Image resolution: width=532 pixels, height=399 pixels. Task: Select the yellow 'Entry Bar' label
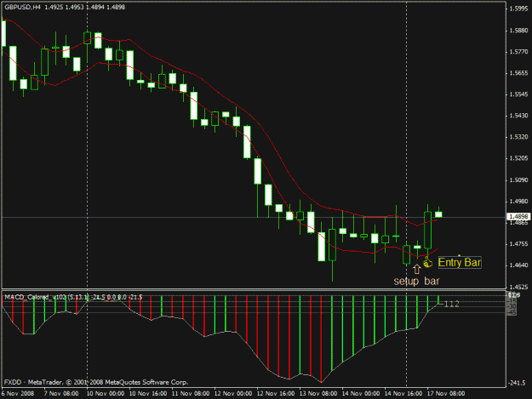coord(460,263)
